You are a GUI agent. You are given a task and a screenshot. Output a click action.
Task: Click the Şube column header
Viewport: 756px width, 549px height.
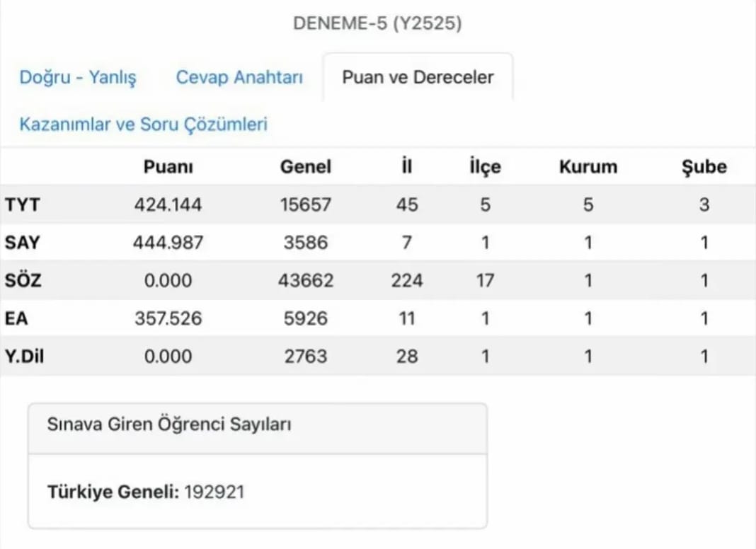(x=704, y=167)
